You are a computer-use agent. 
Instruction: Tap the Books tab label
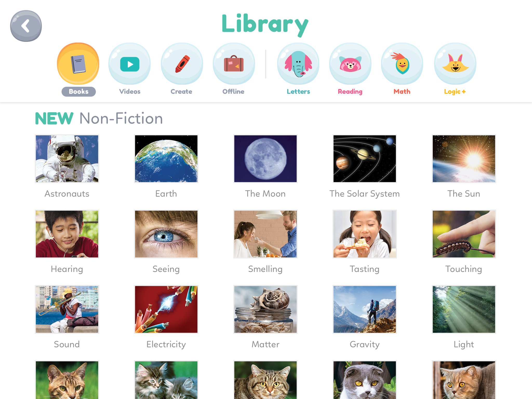click(79, 92)
